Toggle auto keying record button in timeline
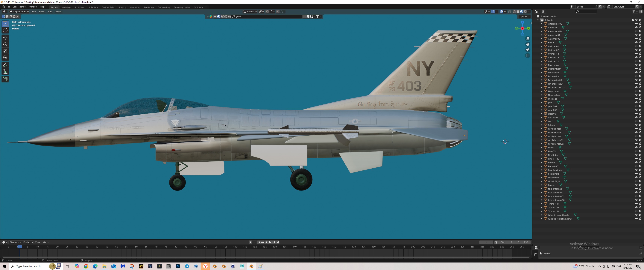This screenshot has height=270, width=644. (x=250, y=242)
